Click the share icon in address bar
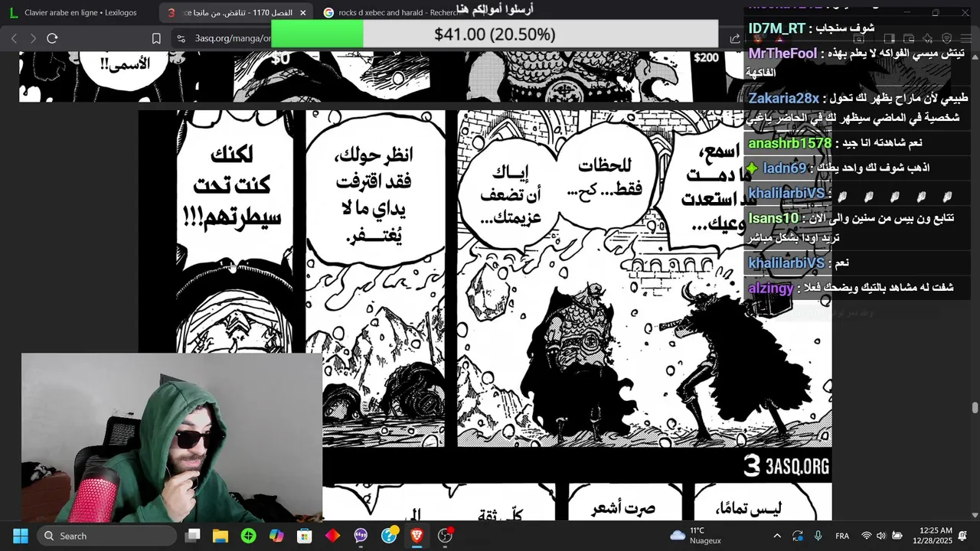This screenshot has width=980, height=551. tap(735, 38)
